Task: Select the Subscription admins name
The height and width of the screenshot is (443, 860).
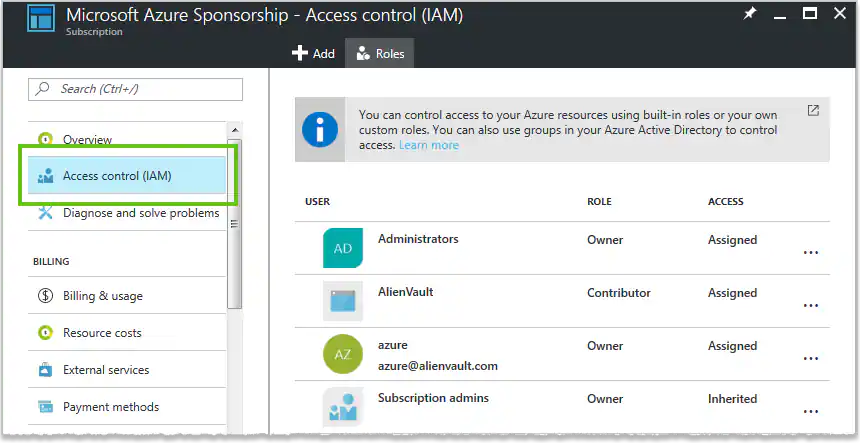Action: point(433,398)
